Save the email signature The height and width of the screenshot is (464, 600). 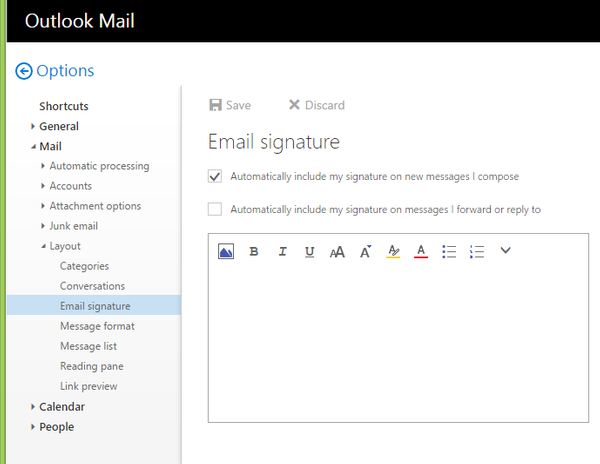(230, 105)
